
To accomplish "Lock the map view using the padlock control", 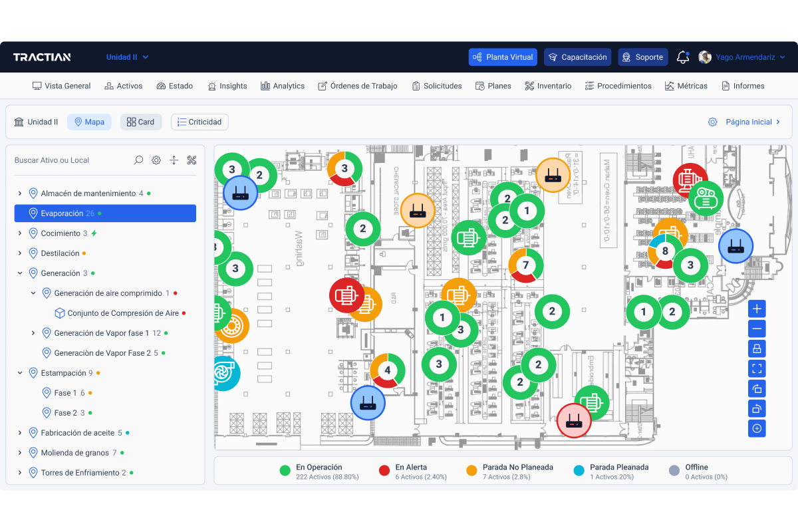I will (x=757, y=348).
